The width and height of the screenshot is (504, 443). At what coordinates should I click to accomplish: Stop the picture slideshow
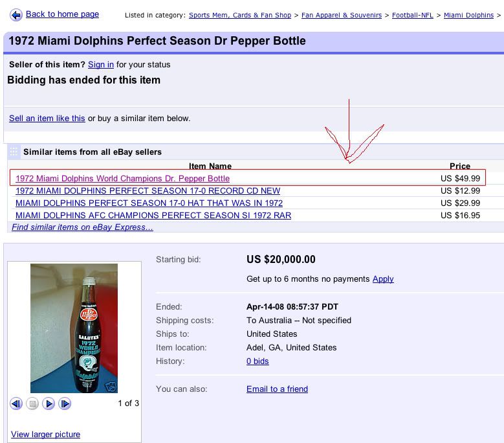click(x=32, y=403)
